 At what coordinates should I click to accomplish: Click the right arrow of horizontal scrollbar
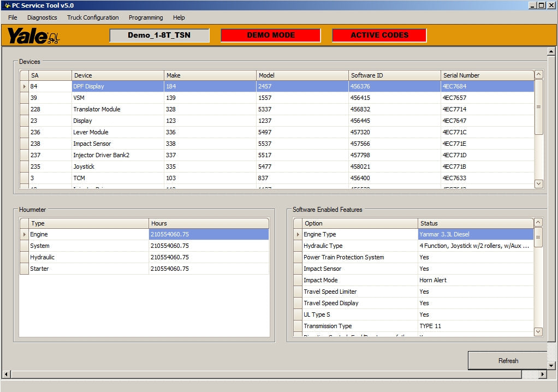(x=542, y=375)
